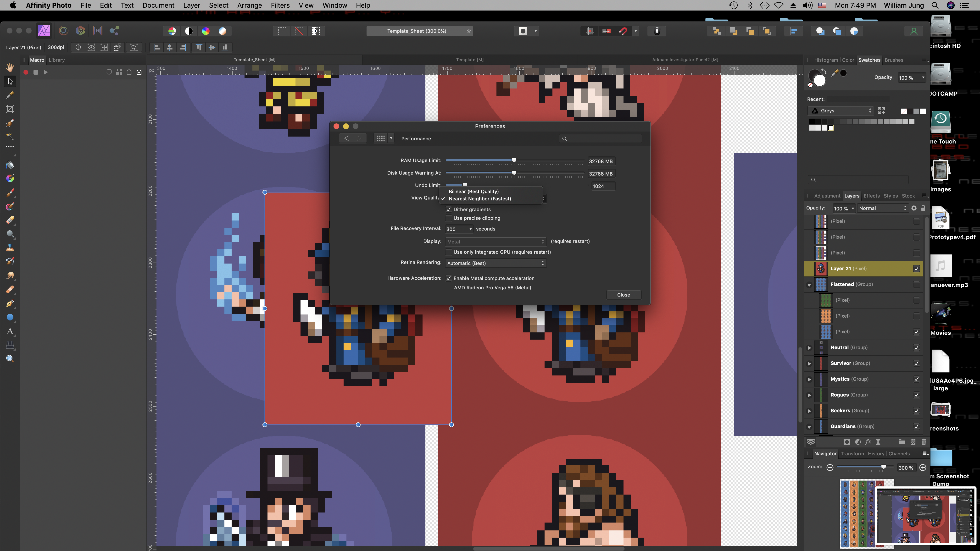This screenshot has width=980, height=551.
Task: Collapse the Flattened group
Action: pos(809,285)
